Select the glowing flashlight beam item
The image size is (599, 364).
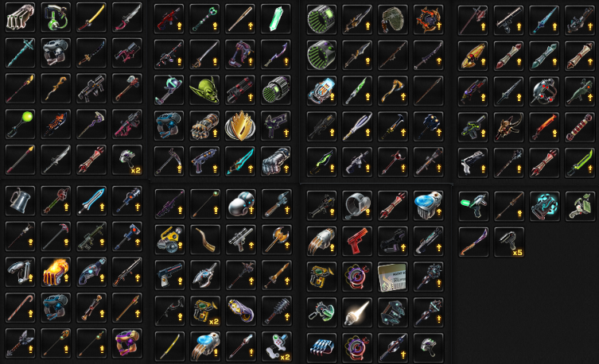pyautogui.click(x=357, y=312)
